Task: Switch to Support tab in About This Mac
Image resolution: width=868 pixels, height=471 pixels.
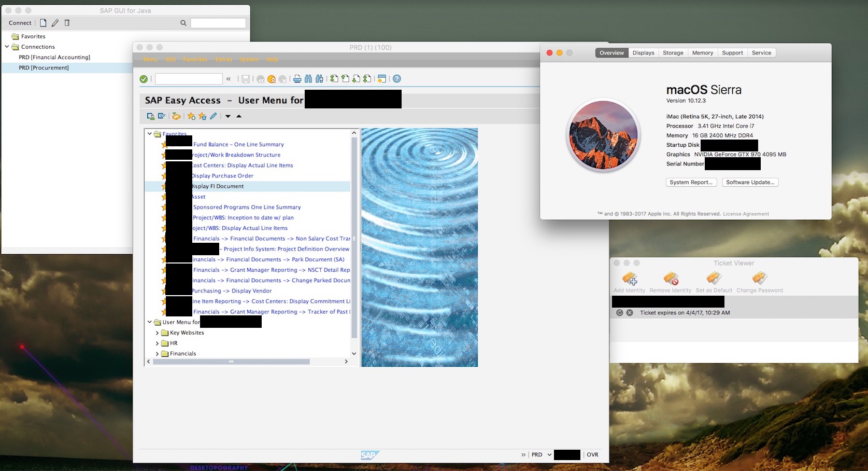Action: point(733,53)
